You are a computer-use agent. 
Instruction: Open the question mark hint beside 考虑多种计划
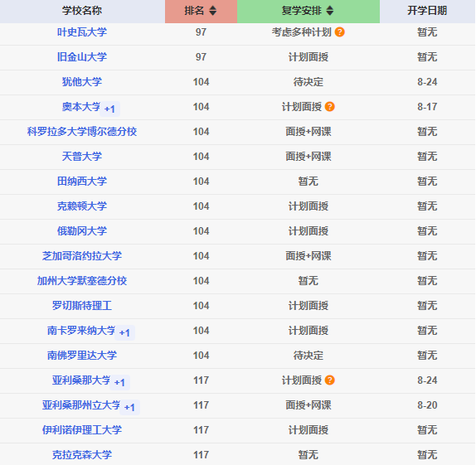[x=340, y=31]
